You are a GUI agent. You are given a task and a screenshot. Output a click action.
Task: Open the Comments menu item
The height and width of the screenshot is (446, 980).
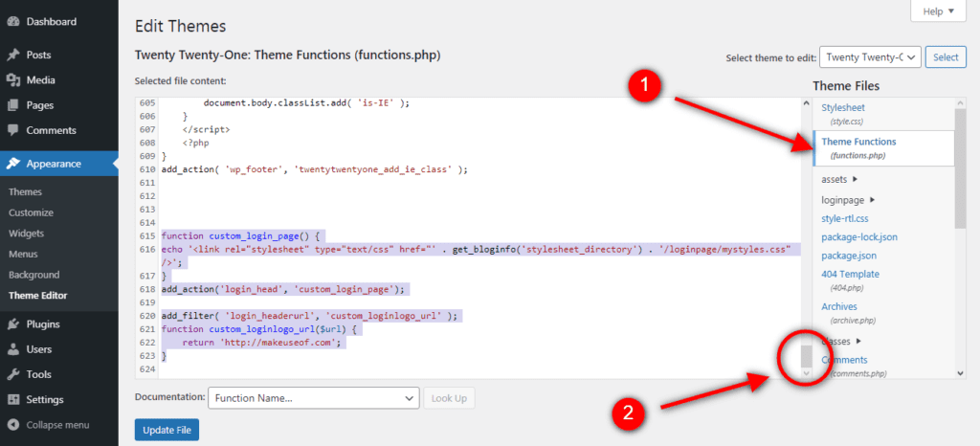[52, 130]
